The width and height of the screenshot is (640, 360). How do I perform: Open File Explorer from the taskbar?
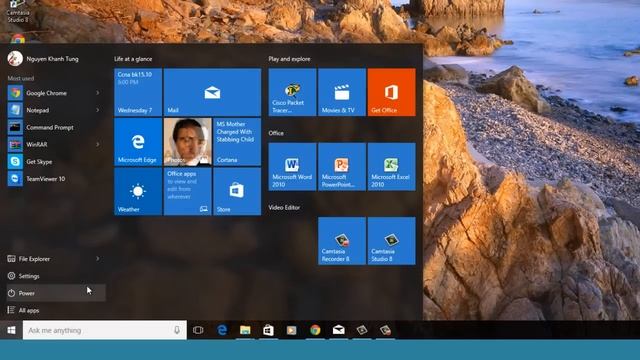pyautogui.click(x=245, y=330)
